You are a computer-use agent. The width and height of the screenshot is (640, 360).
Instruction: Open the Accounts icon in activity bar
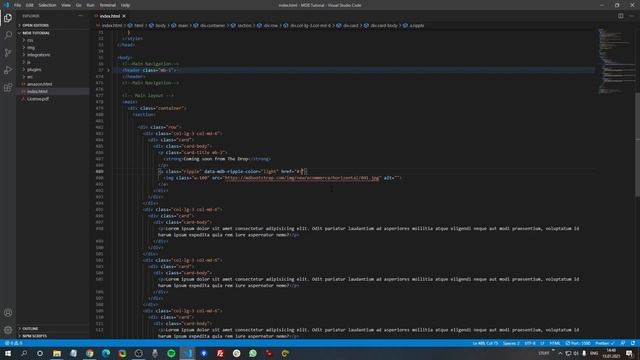[8, 313]
